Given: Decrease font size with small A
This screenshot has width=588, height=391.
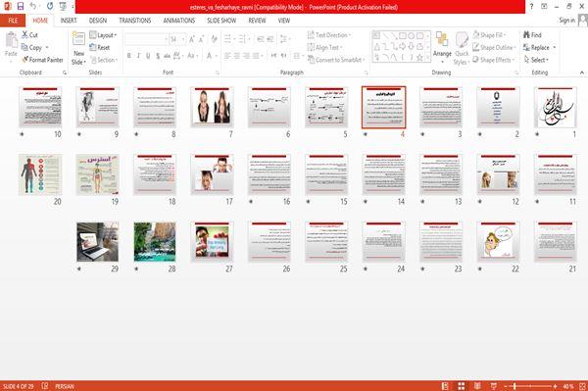Looking at the screenshot, I should click(201, 39).
